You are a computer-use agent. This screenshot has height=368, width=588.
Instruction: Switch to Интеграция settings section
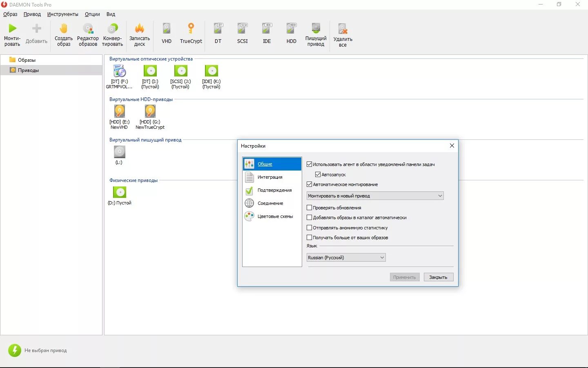(272, 177)
